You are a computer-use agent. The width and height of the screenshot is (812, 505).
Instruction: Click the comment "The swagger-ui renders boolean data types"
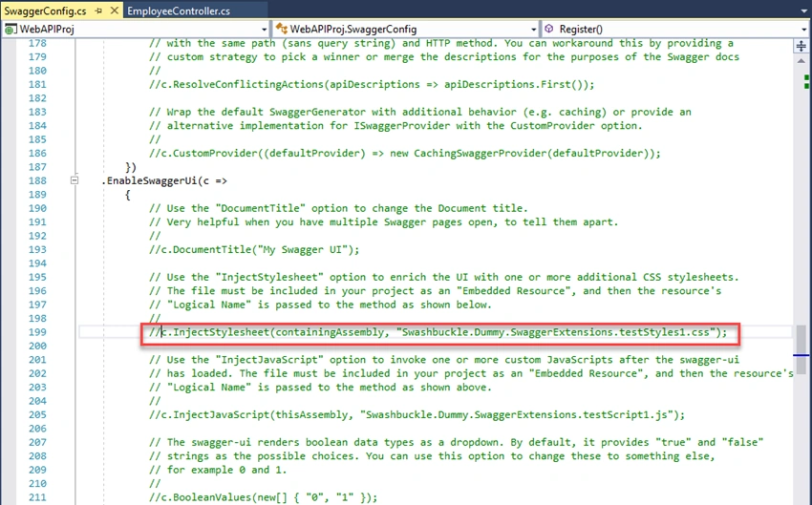click(x=456, y=442)
